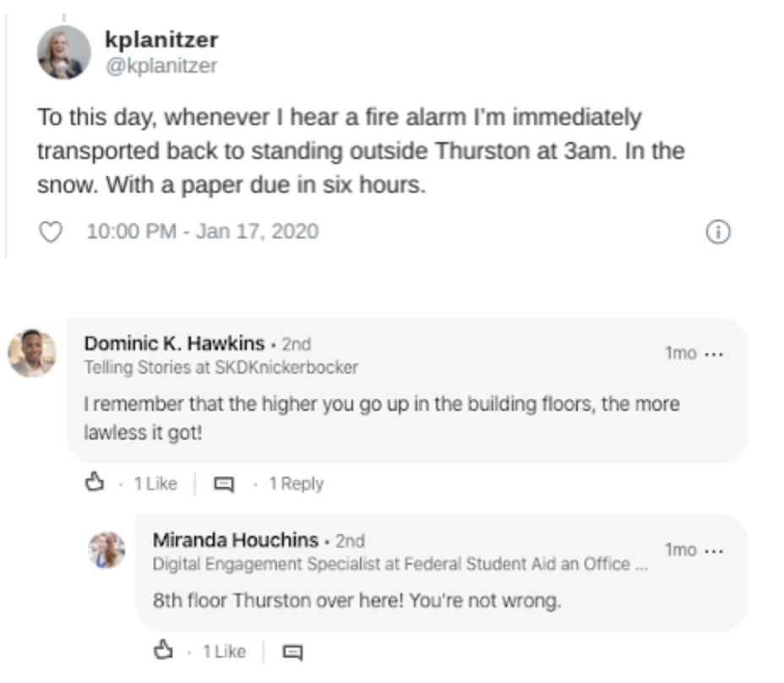This screenshot has width=784, height=683.
Task: Click thumbs-up on Miranda Houchins' reply
Action: [x=163, y=650]
